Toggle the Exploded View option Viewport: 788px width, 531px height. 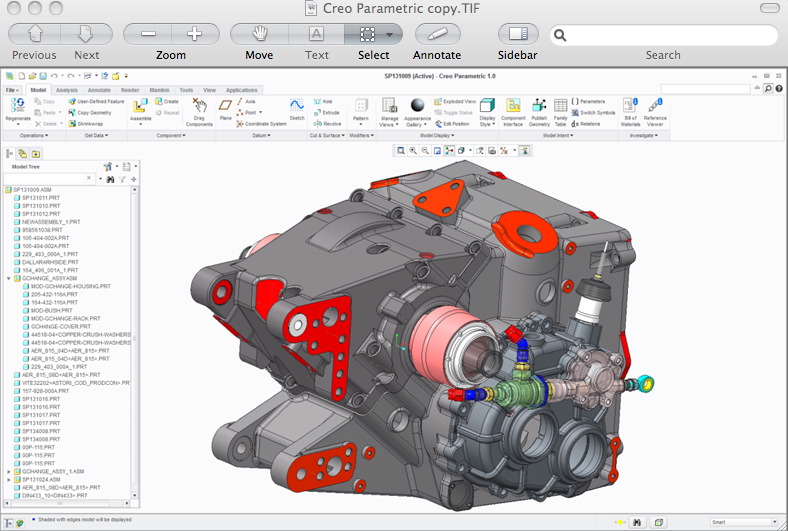455,101
